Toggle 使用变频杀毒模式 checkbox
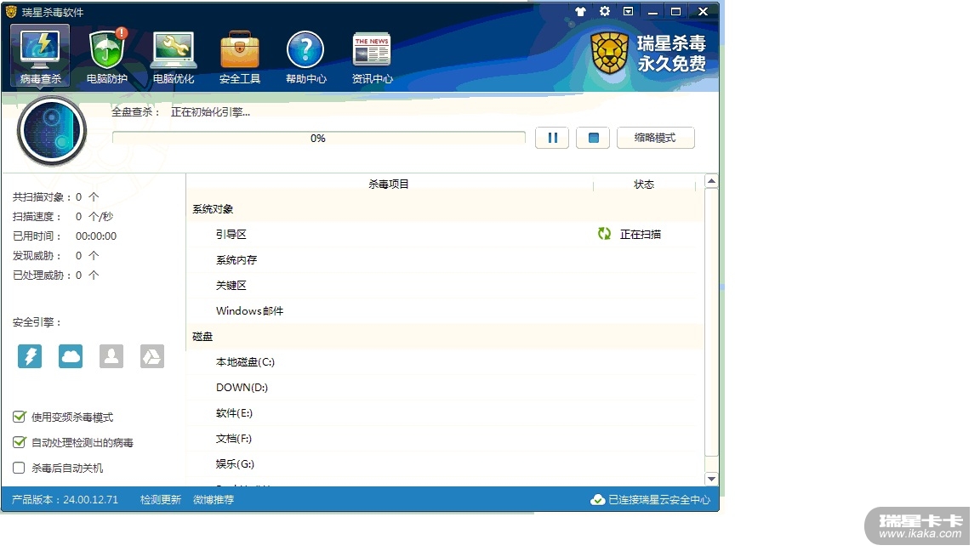980x551 pixels. pos(19,417)
